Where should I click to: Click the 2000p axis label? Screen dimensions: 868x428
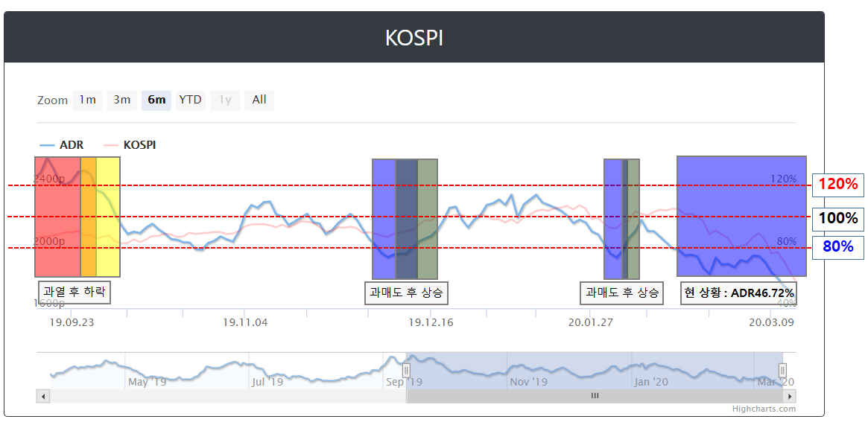point(49,241)
